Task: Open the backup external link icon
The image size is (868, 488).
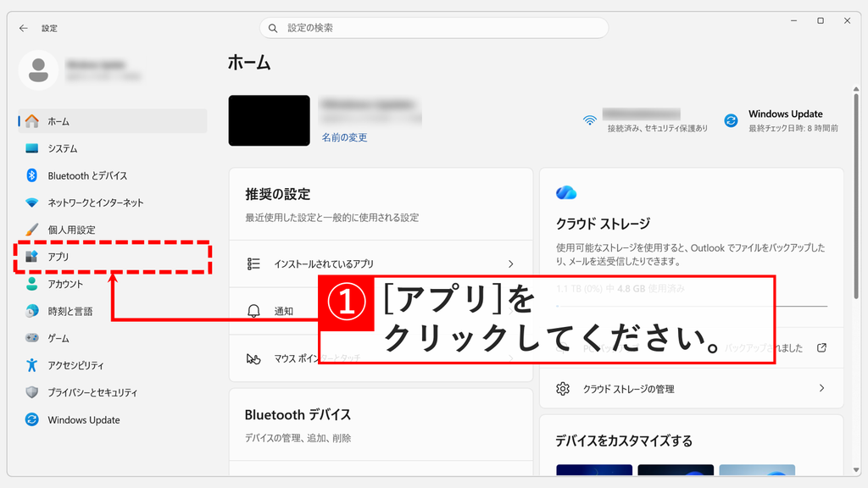Action: pos(822,347)
